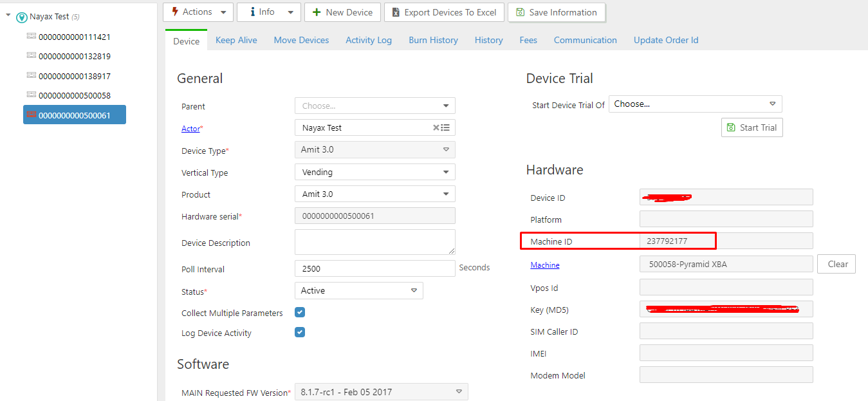Click the green plus New Device icon
868x401 pixels.
(317, 12)
